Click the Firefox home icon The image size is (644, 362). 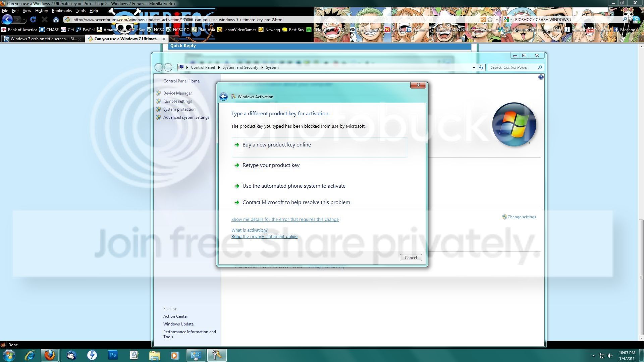coord(56,20)
